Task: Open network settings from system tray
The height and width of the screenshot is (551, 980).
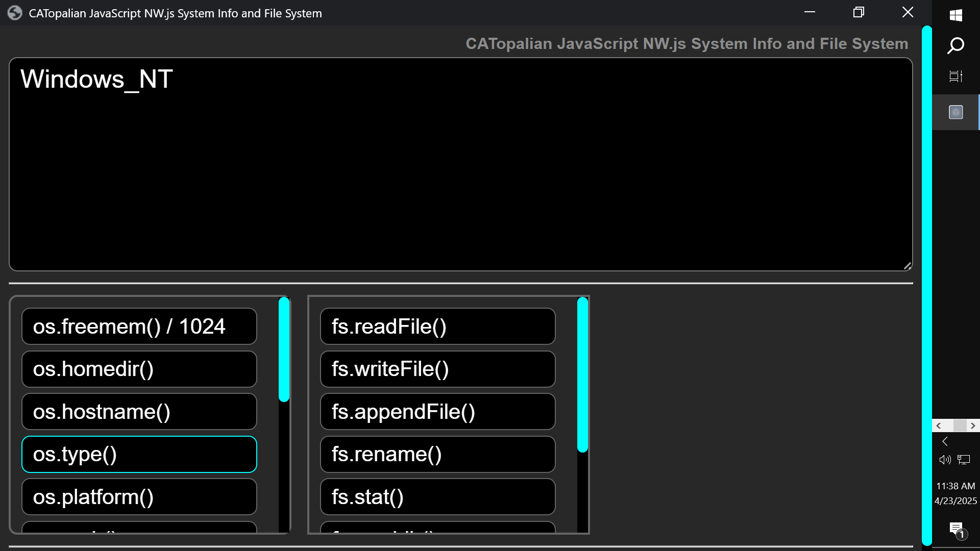Action: point(965,460)
